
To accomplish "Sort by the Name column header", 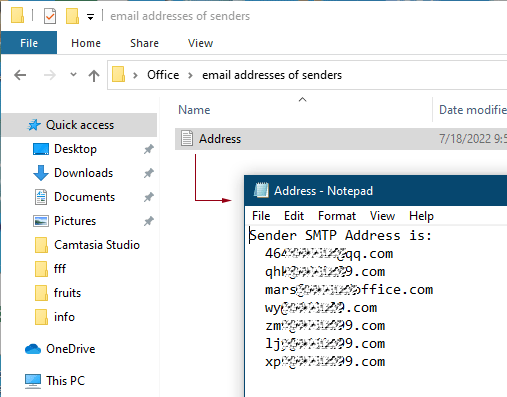I will pyautogui.click(x=194, y=110).
